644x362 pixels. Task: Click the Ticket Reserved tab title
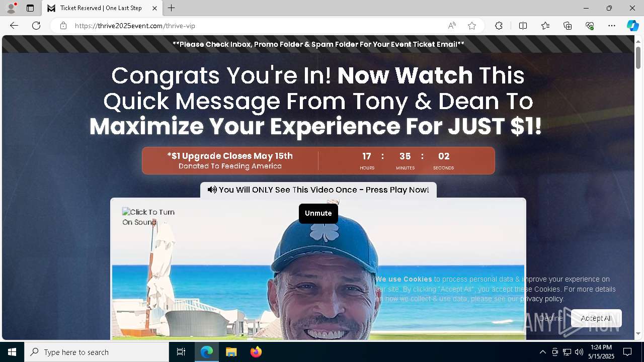coord(101,8)
